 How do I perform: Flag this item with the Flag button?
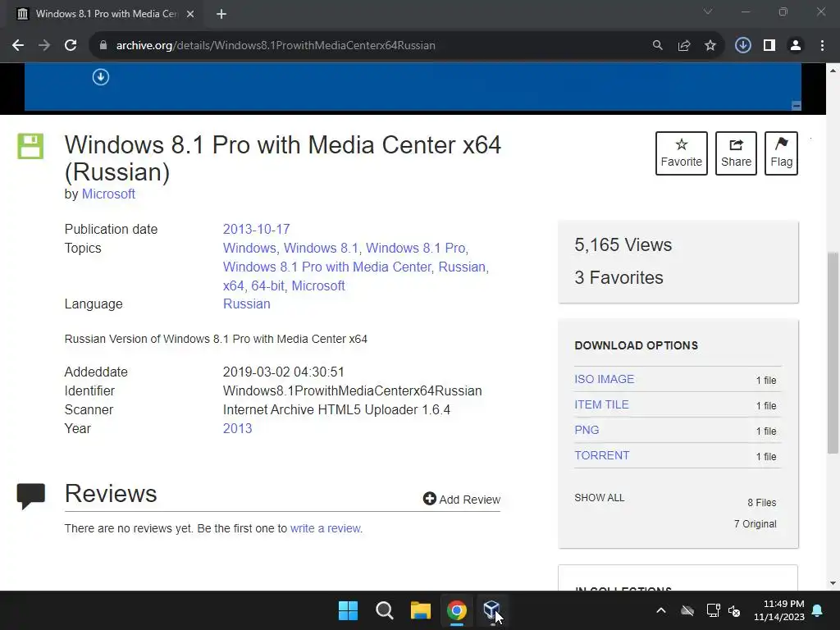[x=781, y=153]
